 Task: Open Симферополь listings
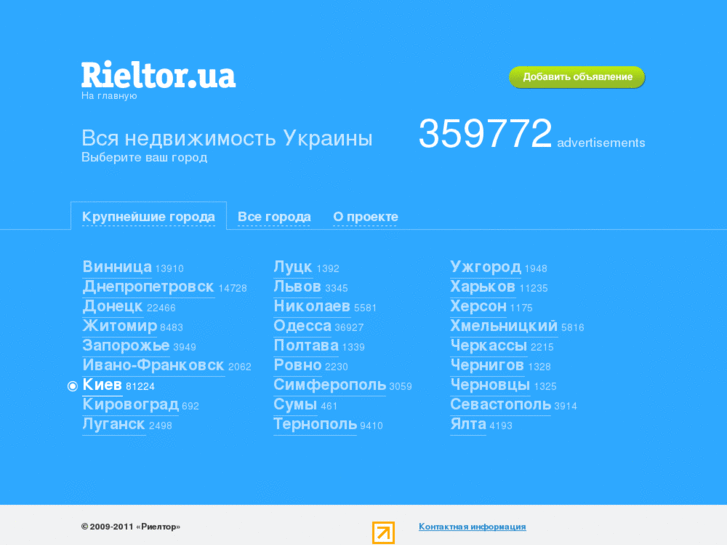click(x=330, y=385)
